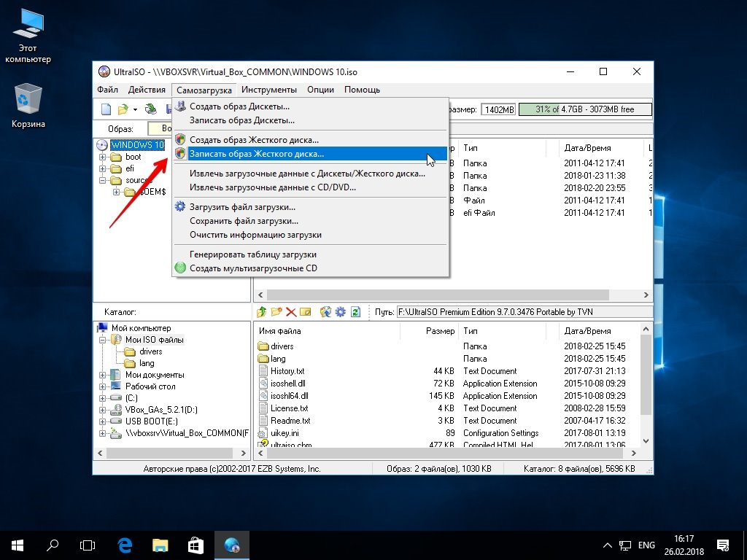Click the New folder icon in catalog toolbar
Screen dimensions: 747x560
[x=276, y=312]
